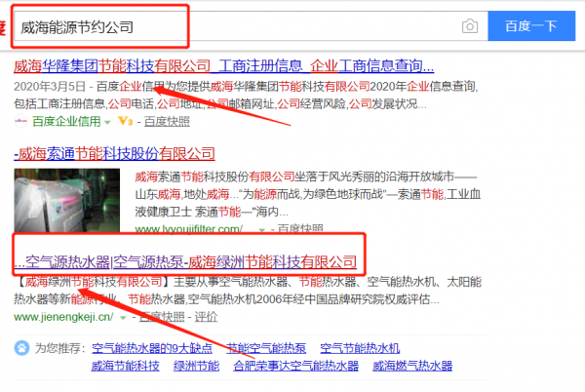
Task: Click the camera image search icon
Action: pos(470,26)
